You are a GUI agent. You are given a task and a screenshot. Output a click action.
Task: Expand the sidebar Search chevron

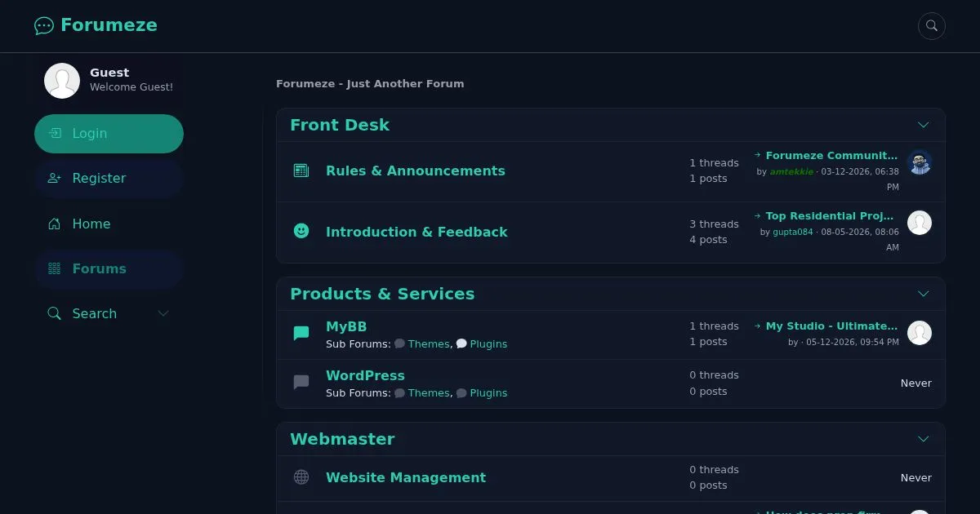point(163,313)
